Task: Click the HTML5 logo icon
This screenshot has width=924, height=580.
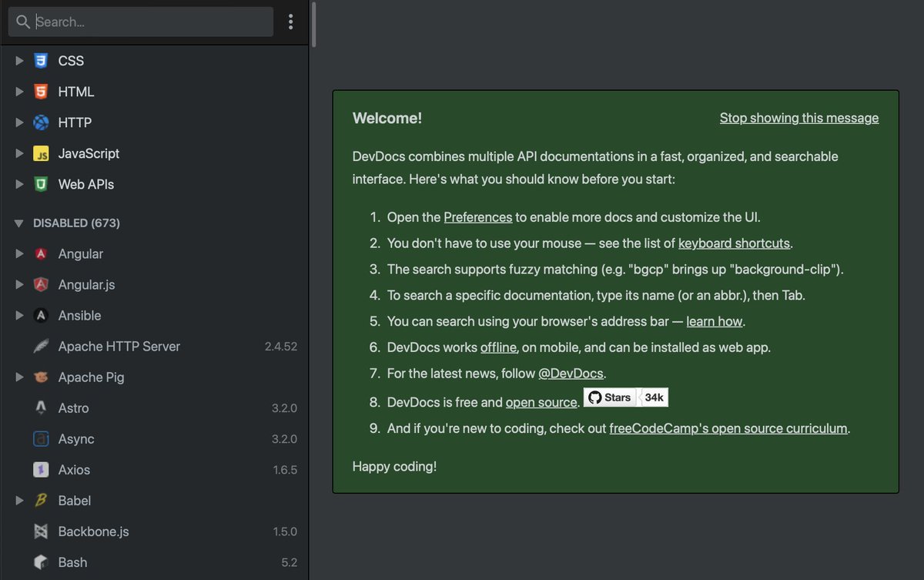Action: pos(41,92)
